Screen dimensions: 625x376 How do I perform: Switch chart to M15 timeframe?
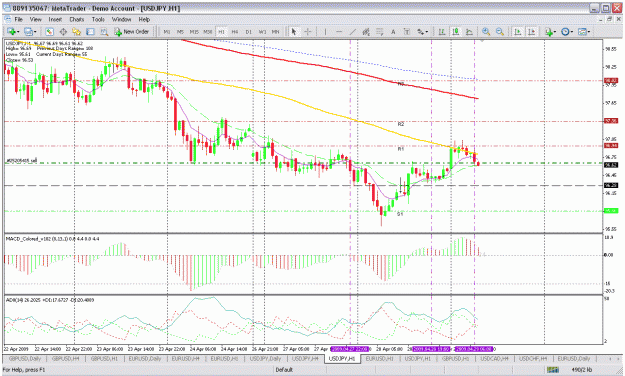coord(194,31)
